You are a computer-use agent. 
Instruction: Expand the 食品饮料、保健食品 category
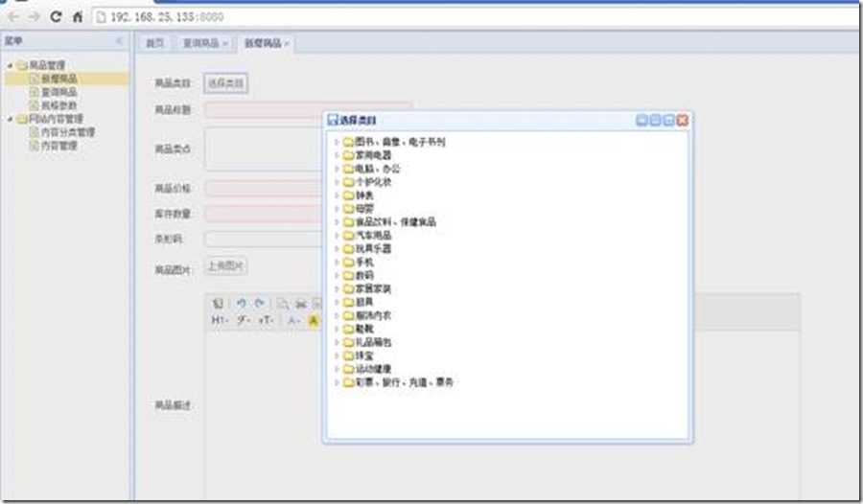coord(337,221)
